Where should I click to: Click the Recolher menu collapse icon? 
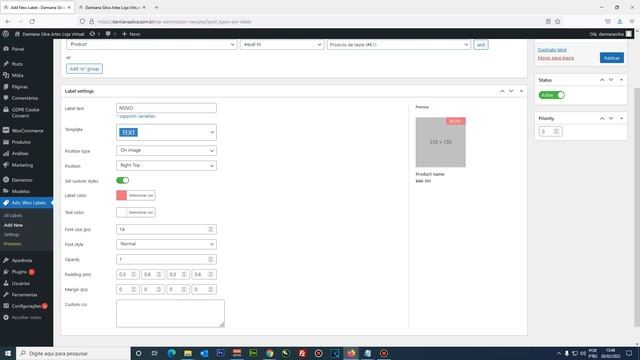pyautogui.click(x=6, y=317)
